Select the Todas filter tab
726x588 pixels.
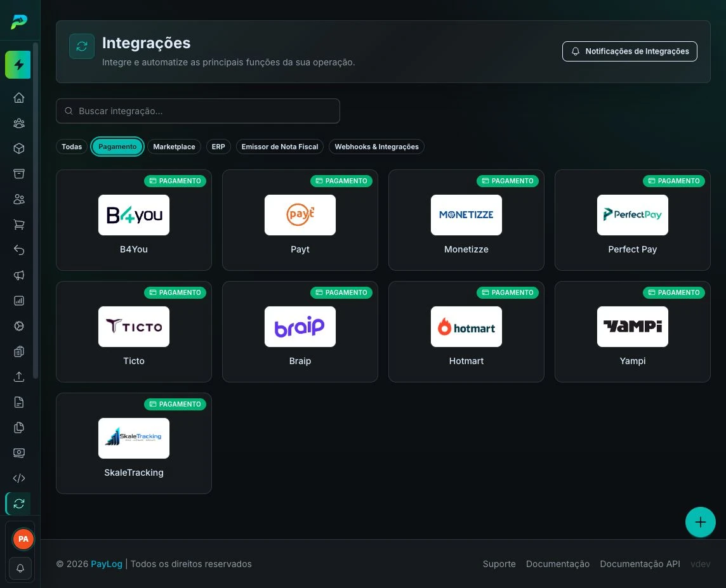tap(72, 147)
